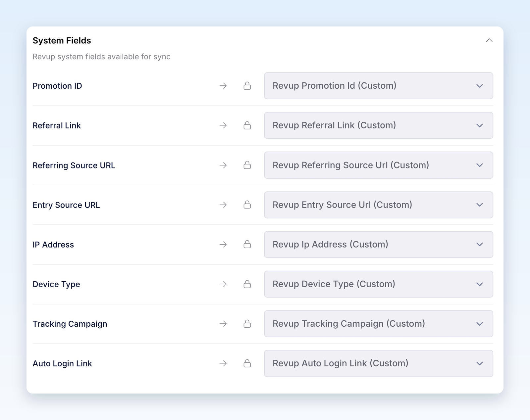Open the Revup Referring Source Url dropdown

pos(378,165)
